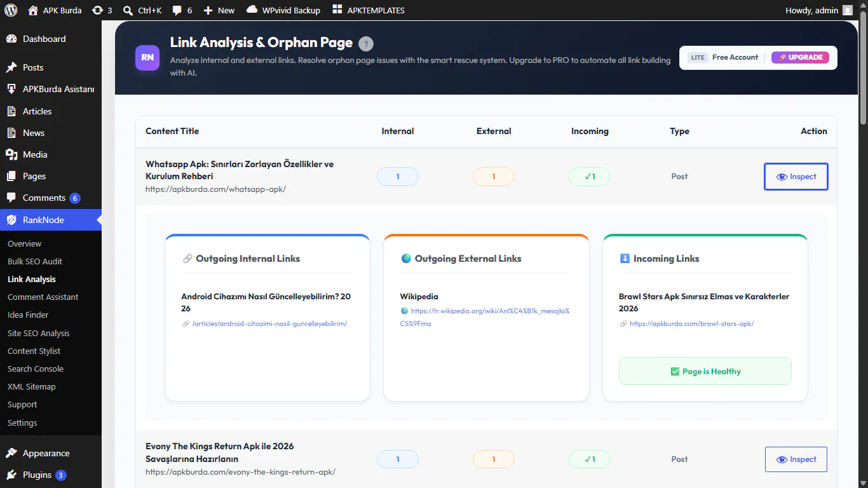This screenshot has width=868, height=488.
Task: Click the Pages icon in sidebar
Action: [x=11, y=176]
